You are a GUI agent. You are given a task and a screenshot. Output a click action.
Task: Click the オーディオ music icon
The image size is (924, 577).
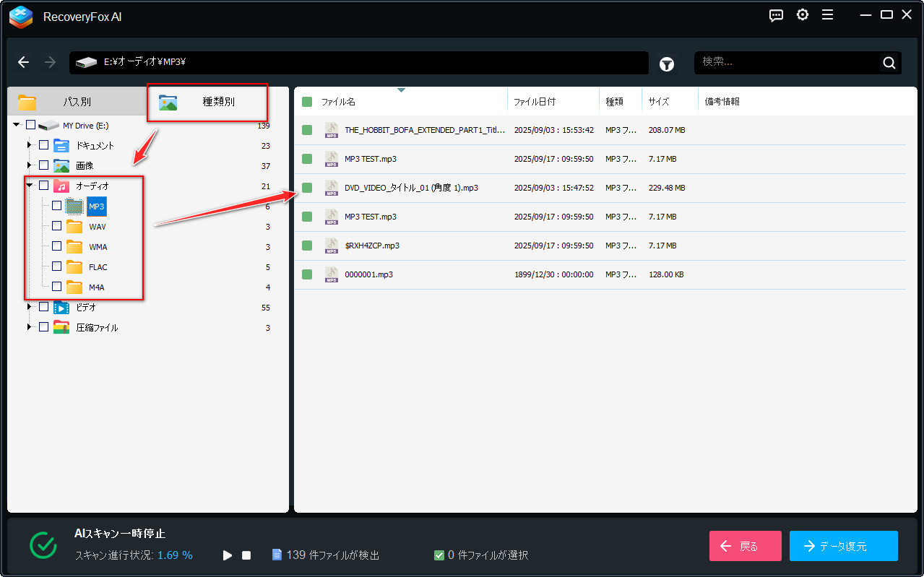point(61,186)
